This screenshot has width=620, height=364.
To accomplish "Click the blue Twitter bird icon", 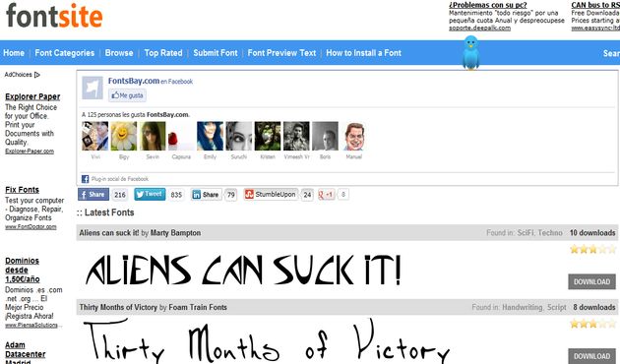I will click(470, 52).
